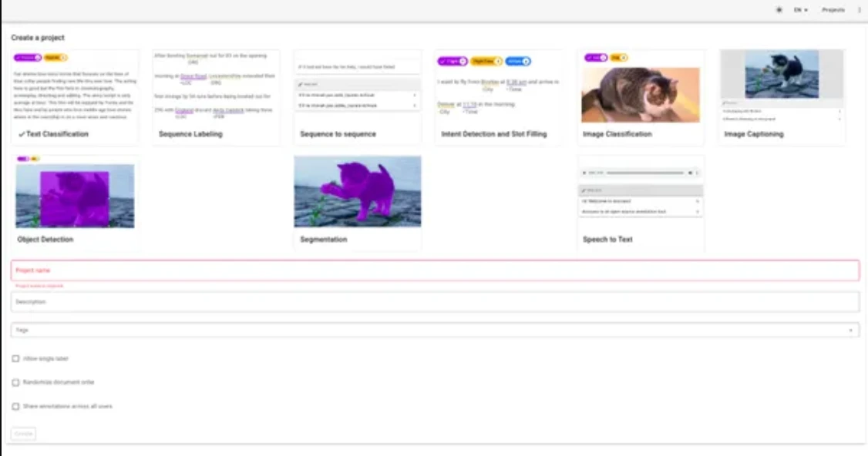
Task: Mute audio via the volume icon in Speech to Text
Action: [x=691, y=173]
